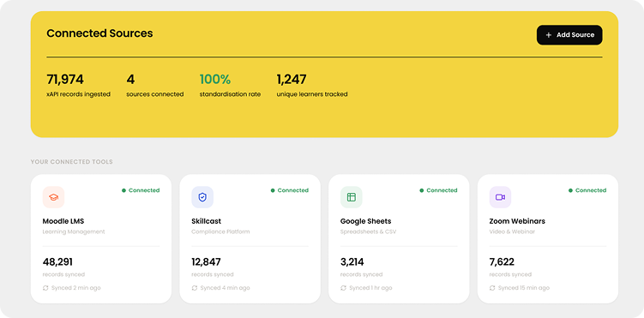Click the Synced 2 min ago text
The height and width of the screenshot is (318, 644).
click(76, 288)
